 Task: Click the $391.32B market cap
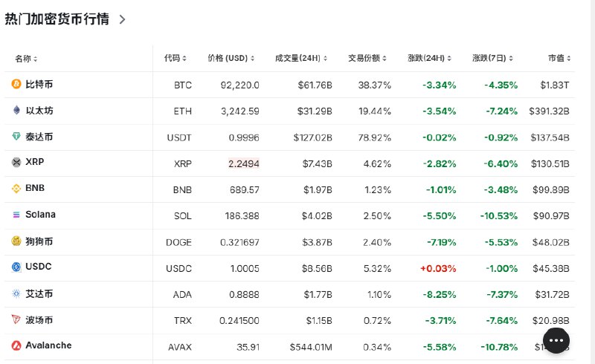click(549, 111)
